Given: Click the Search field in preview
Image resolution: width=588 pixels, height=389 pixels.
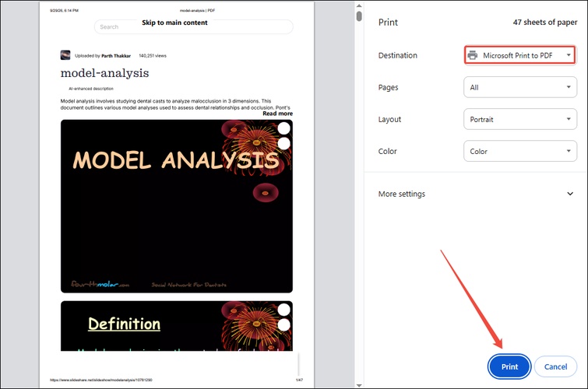Looking at the screenshot, I should [193, 27].
